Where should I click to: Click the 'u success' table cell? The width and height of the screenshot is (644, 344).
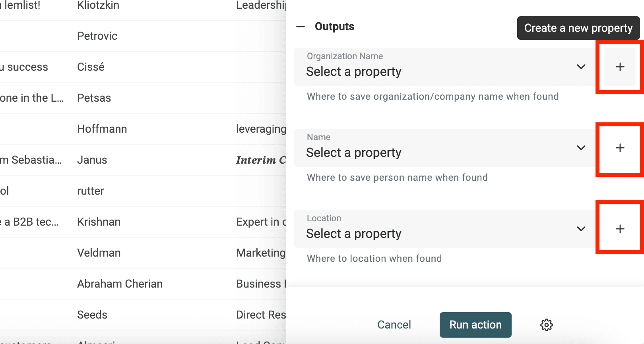coord(24,67)
